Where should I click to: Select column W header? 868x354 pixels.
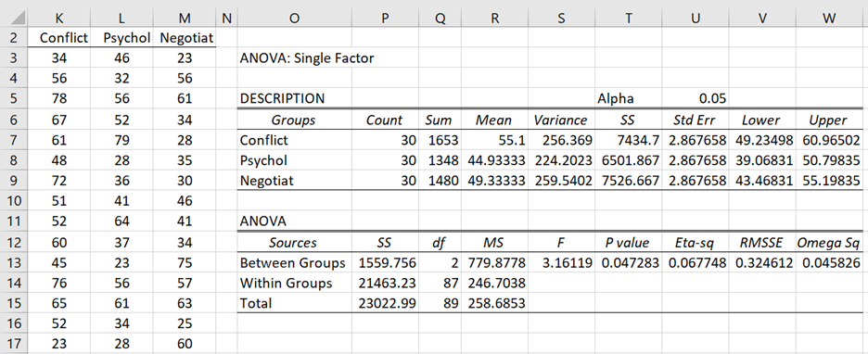pyautogui.click(x=829, y=19)
